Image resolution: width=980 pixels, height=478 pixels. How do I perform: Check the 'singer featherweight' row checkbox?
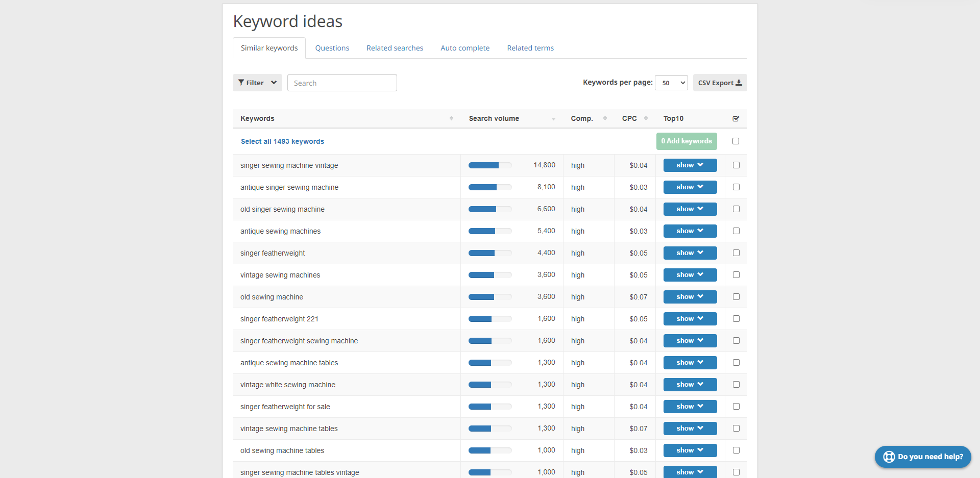pyautogui.click(x=736, y=253)
